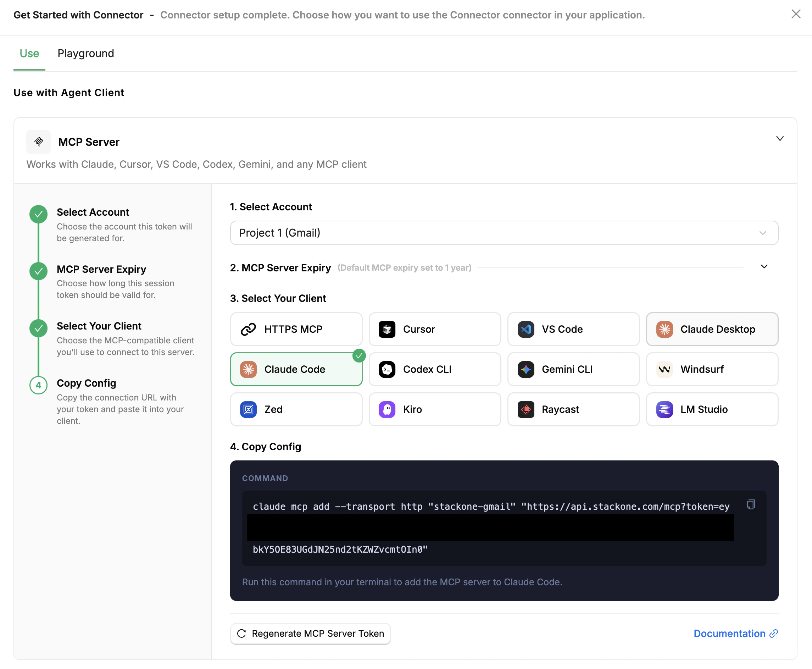Click the MCP Server Expiry step title

[101, 269]
